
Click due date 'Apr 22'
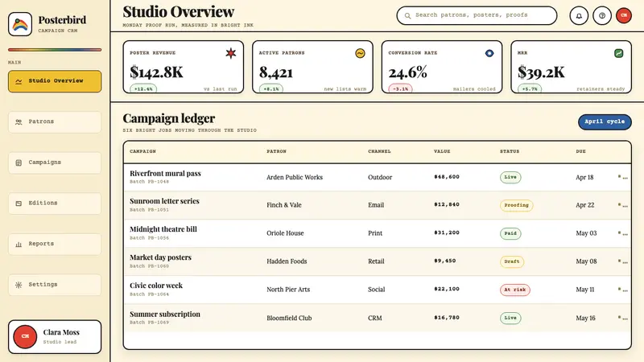pos(585,205)
